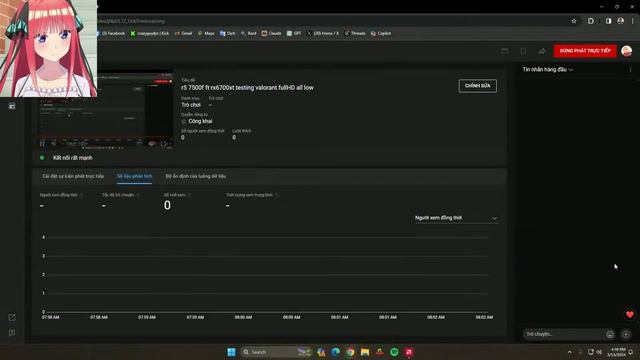Viewport: 640px width, 360px height.
Task: Click the Công khai privacy setting text
Action: pyautogui.click(x=200, y=121)
